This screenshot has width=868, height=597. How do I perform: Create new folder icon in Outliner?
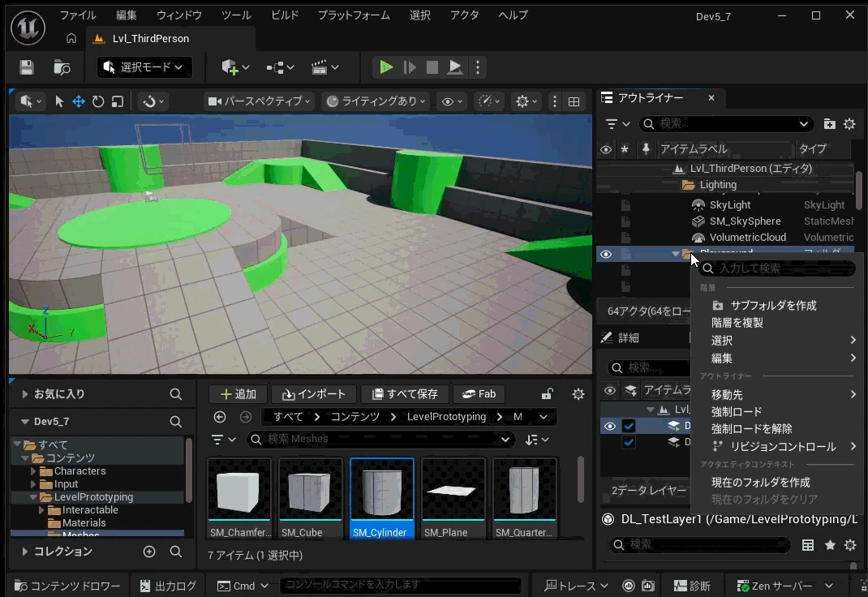click(x=829, y=124)
